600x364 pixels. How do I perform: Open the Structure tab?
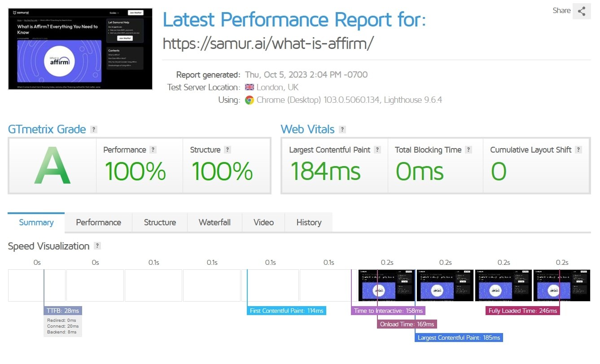click(x=160, y=223)
